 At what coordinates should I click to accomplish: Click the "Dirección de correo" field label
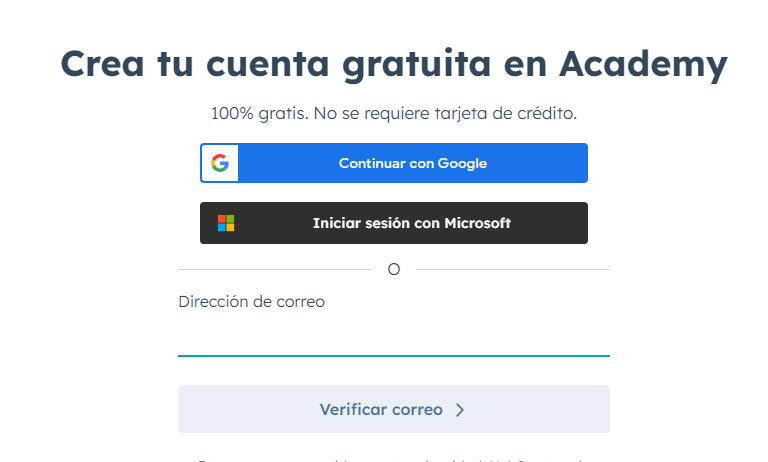[x=251, y=302]
